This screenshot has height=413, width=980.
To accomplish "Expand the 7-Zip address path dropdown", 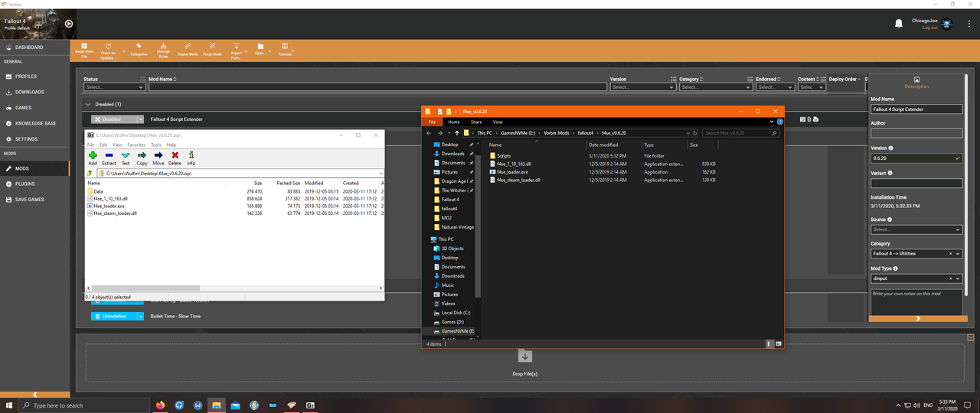I will [x=380, y=174].
